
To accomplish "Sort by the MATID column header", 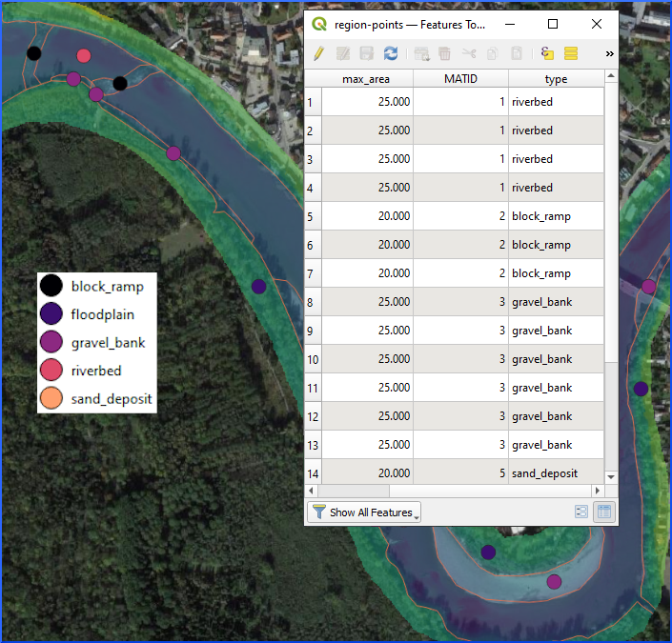I will click(460, 79).
